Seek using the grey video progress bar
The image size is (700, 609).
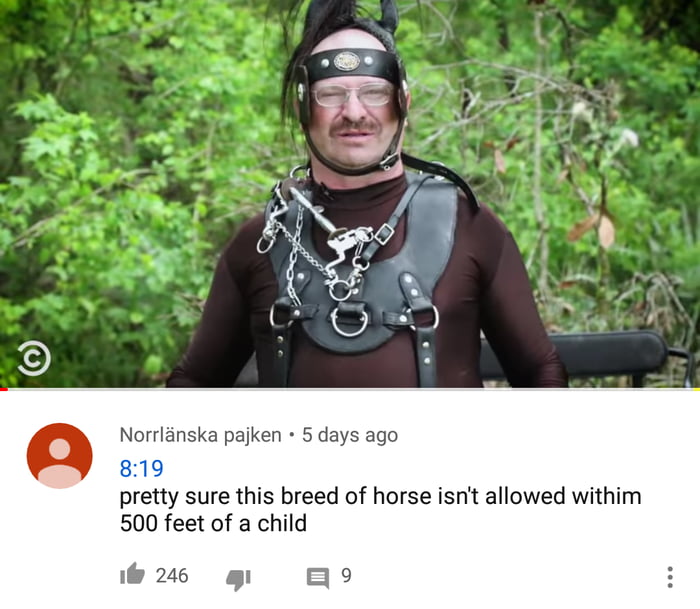[x=350, y=389]
